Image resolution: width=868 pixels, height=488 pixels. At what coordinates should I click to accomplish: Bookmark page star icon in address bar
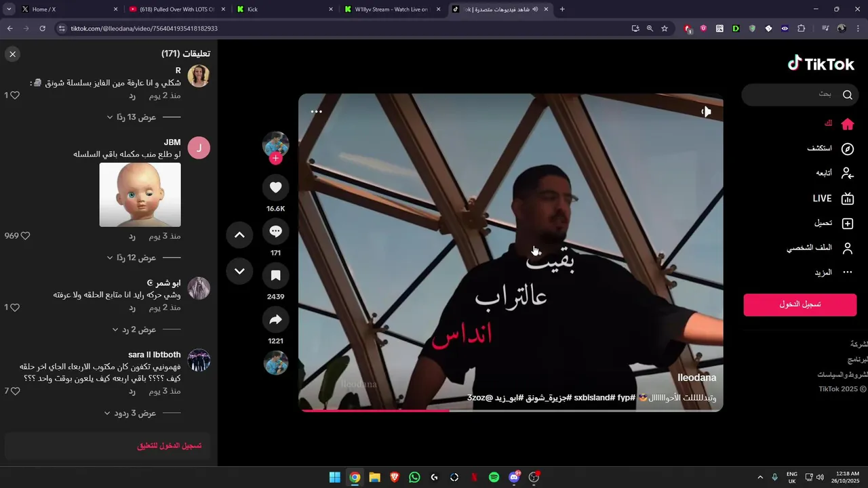(x=665, y=28)
